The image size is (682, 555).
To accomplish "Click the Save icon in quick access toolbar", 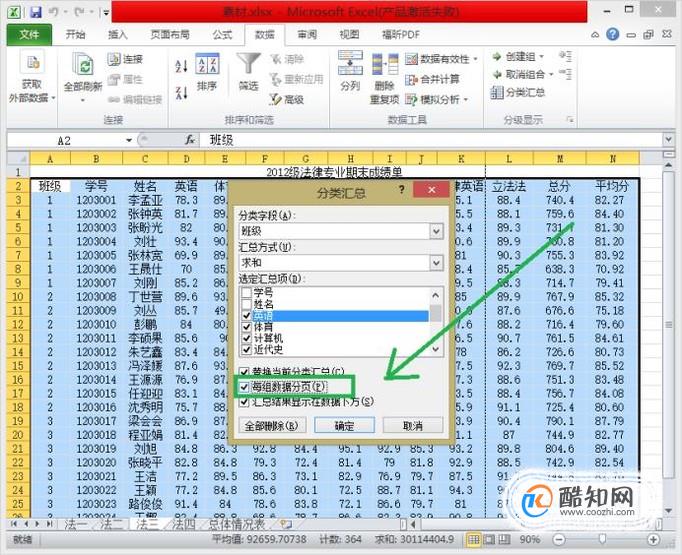I will click(36, 12).
